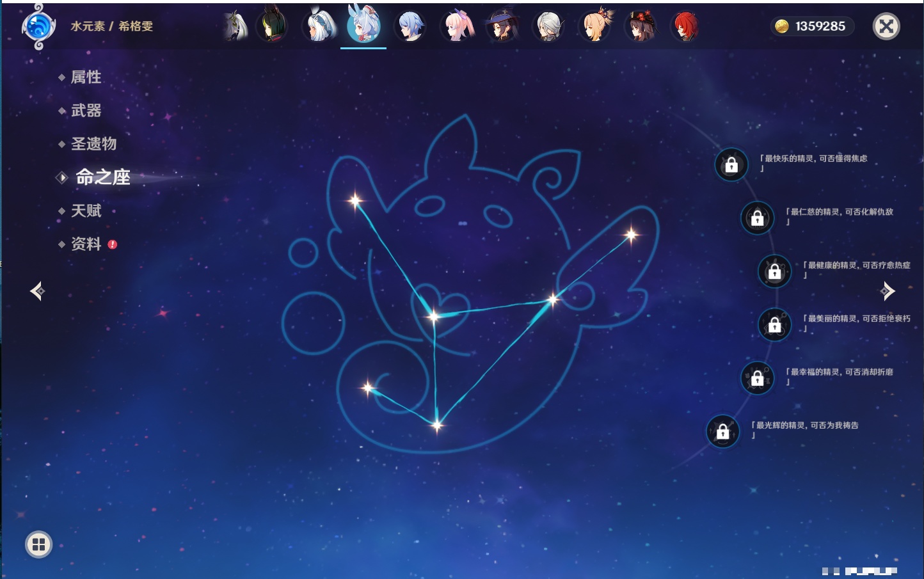The width and height of the screenshot is (924, 579).
Task: Choose the white-haired character with blue headband
Action: [318, 26]
